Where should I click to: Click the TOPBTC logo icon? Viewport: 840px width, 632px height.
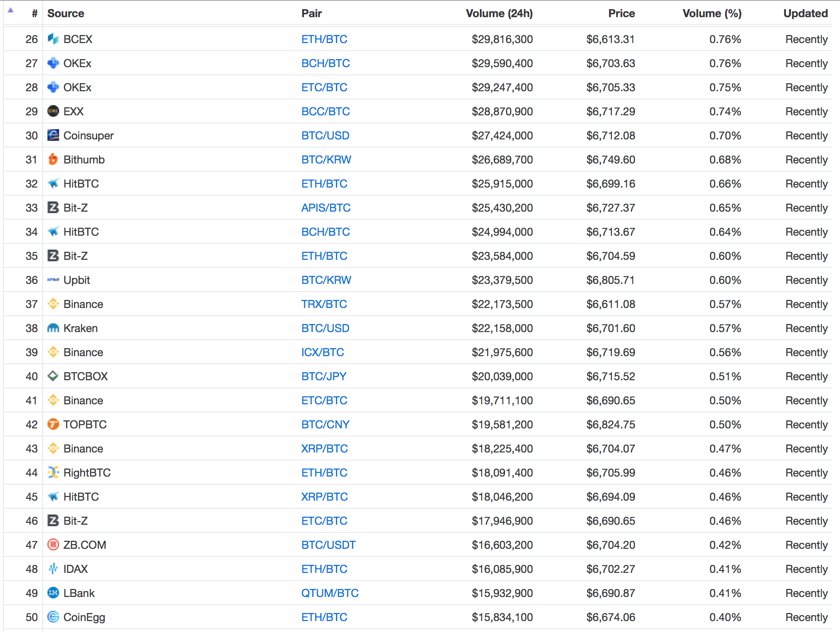click(x=53, y=424)
